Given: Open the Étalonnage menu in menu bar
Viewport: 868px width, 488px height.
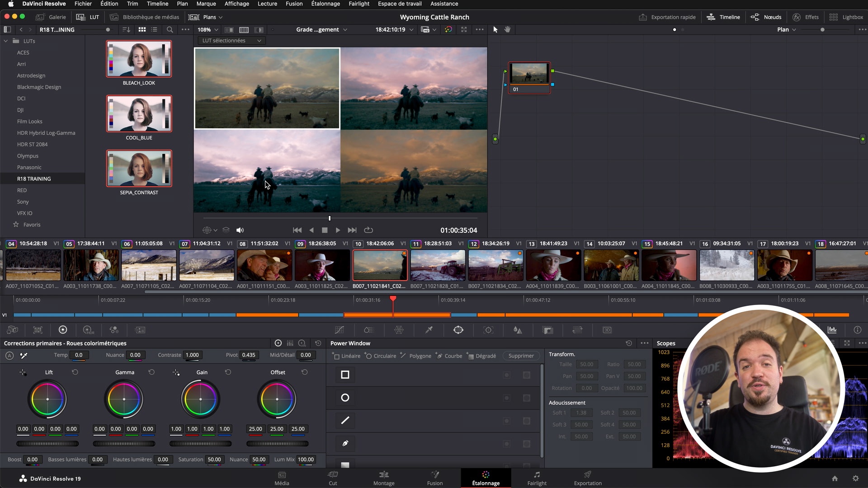Looking at the screenshot, I should pos(325,4).
